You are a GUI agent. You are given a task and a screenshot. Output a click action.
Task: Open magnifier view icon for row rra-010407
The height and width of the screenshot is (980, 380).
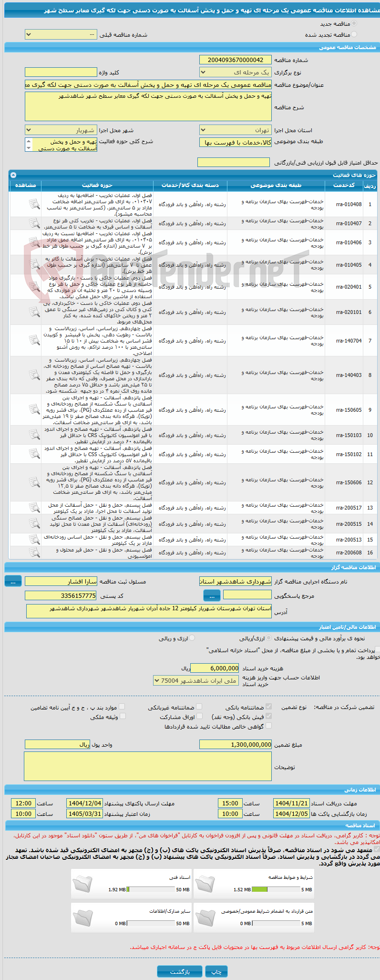click(34, 223)
